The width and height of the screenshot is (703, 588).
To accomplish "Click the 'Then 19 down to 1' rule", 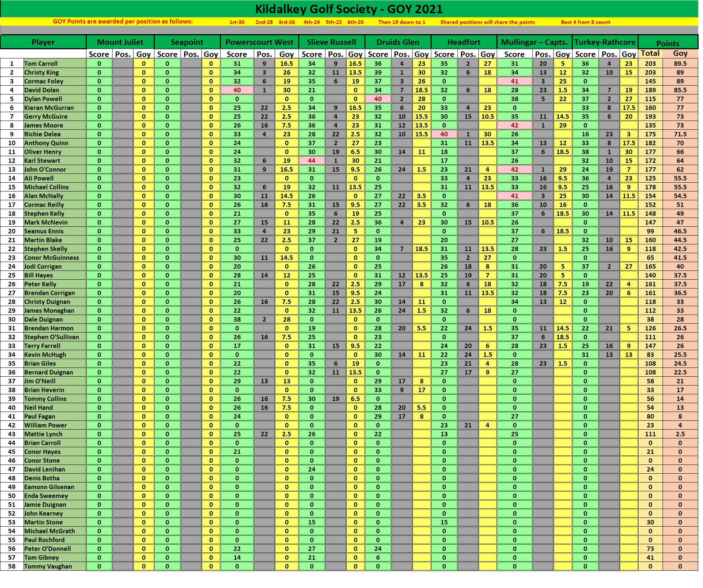I will click(402, 22).
